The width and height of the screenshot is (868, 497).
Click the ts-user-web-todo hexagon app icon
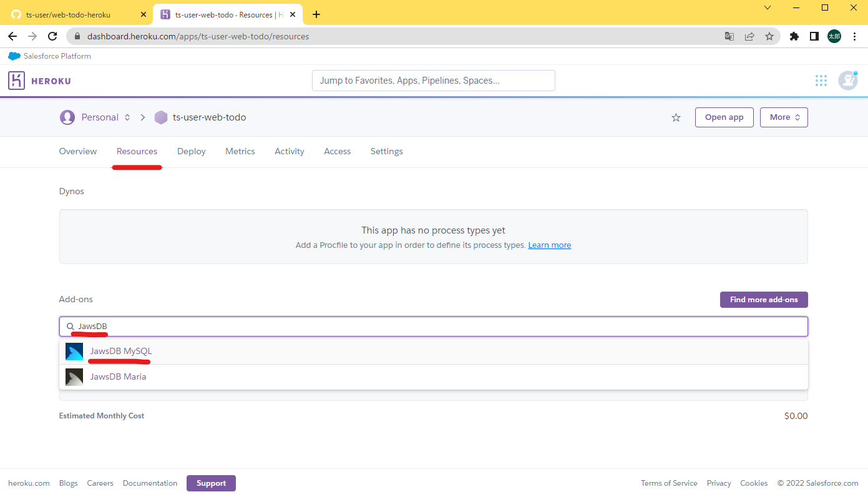point(161,117)
